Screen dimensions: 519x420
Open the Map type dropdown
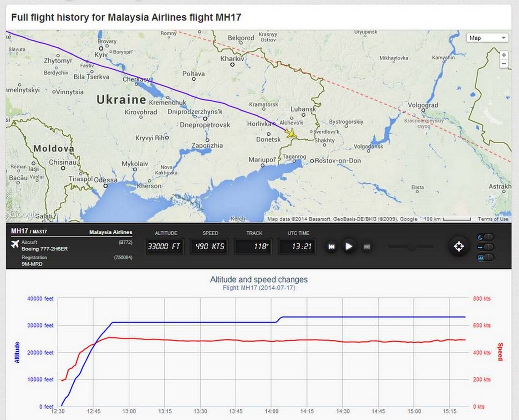[x=487, y=38]
